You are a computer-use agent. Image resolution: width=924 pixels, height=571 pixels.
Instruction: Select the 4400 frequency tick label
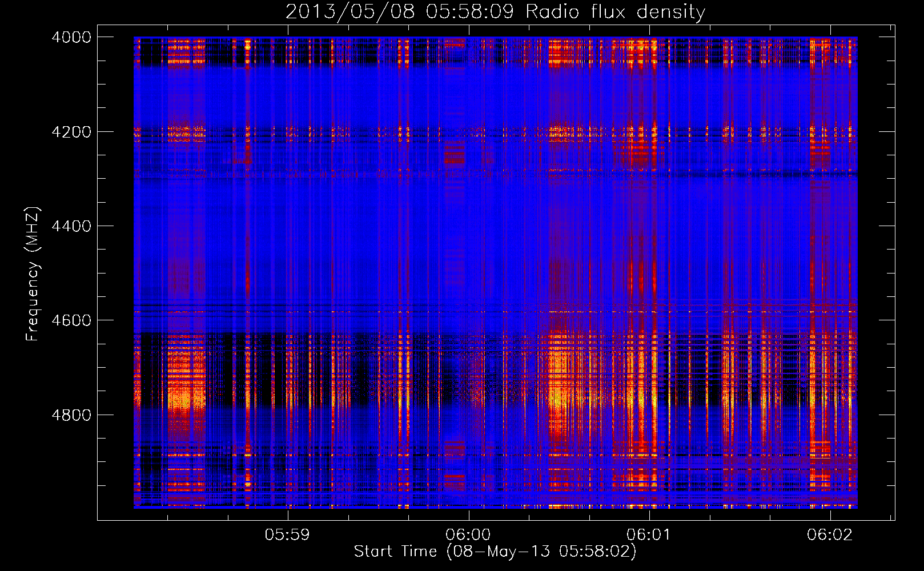click(71, 226)
